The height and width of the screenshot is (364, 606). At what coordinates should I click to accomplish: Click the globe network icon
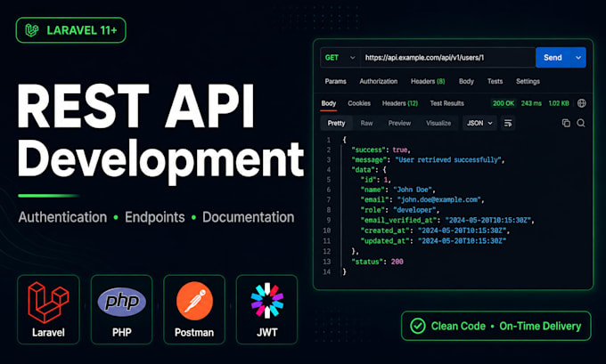point(581,103)
